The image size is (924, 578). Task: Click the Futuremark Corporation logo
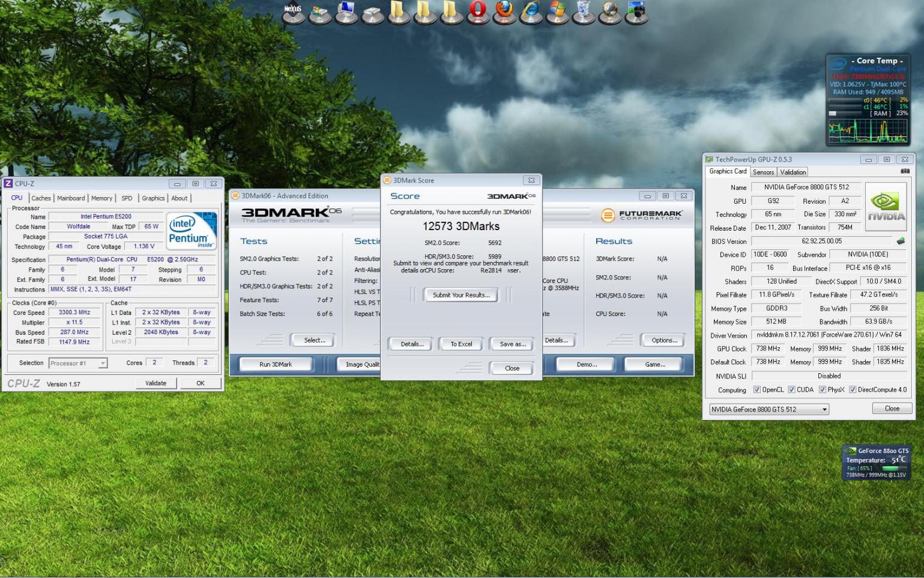[x=641, y=215]
